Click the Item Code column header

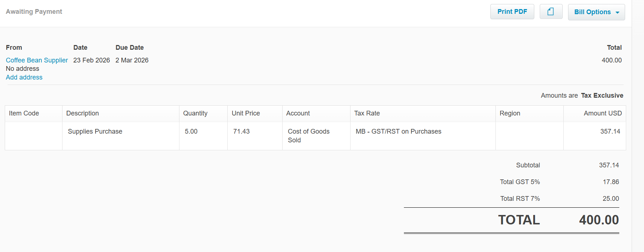[x=24, y=113]
